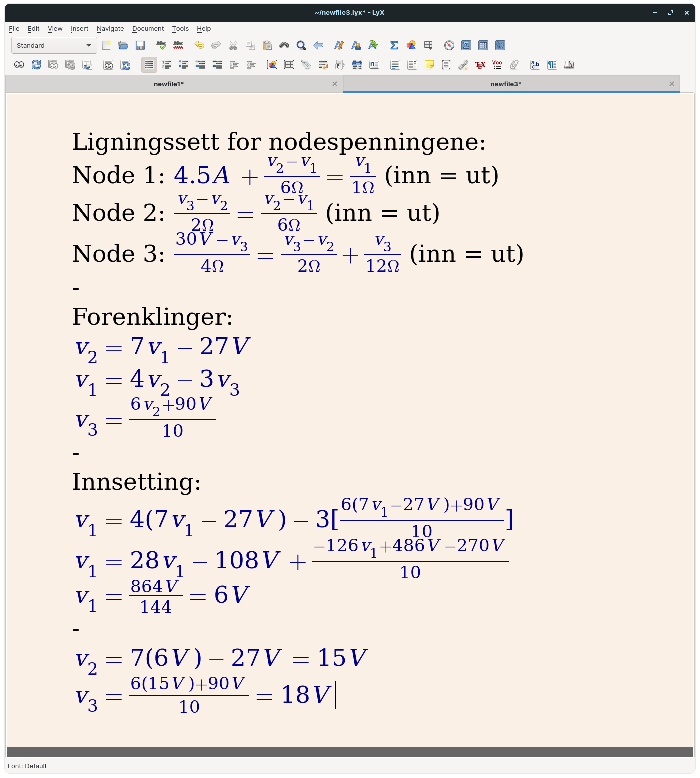This screenshot has height=778, width=700.
Task: Click the Navigate back arrow icon
Action: click(318, 45)
